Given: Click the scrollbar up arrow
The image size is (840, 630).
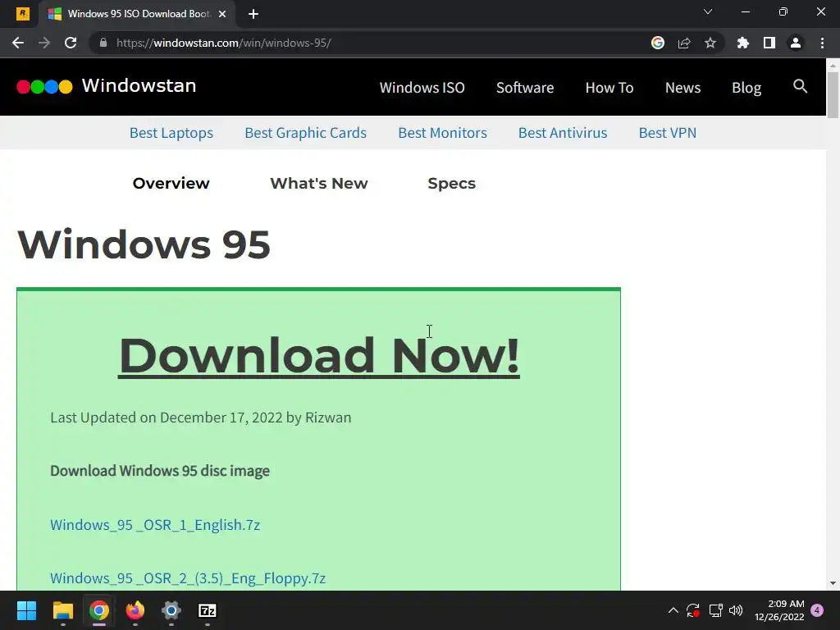Looking at the screenshot, I should click(833, 65).
